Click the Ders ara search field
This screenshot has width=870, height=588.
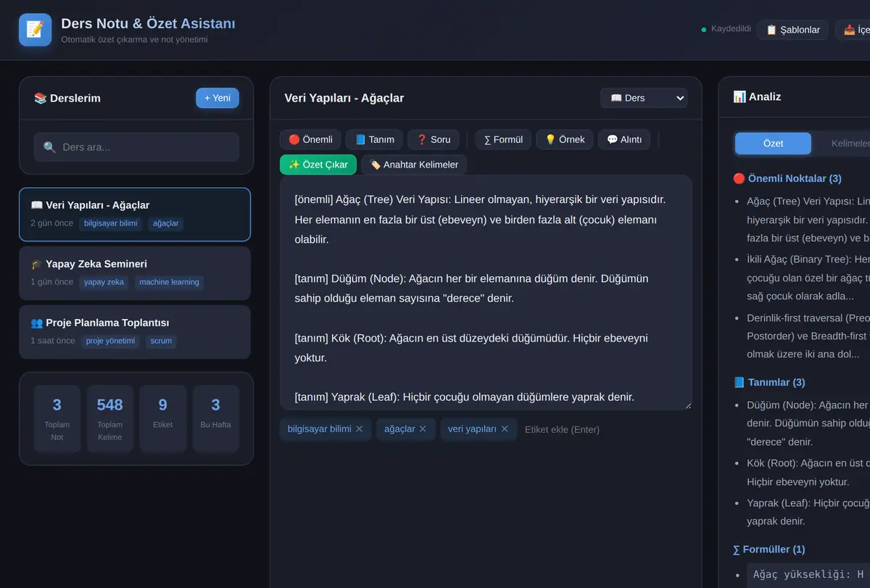click(x=136, y=147)
